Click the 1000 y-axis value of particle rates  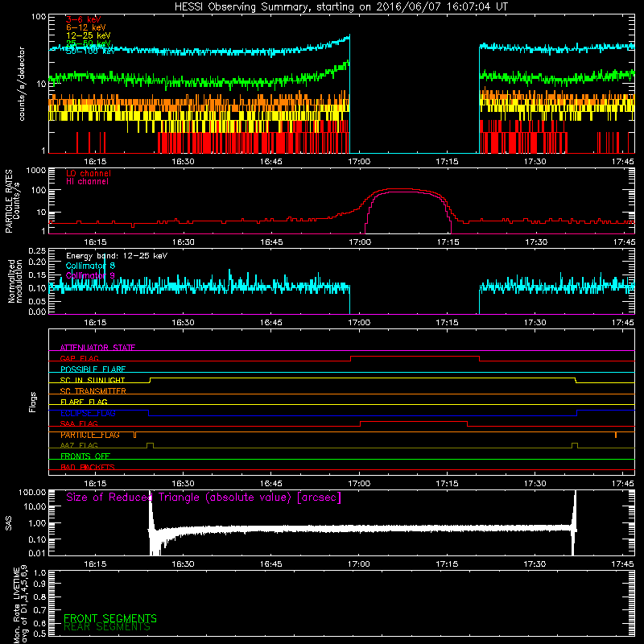point(36,171)
